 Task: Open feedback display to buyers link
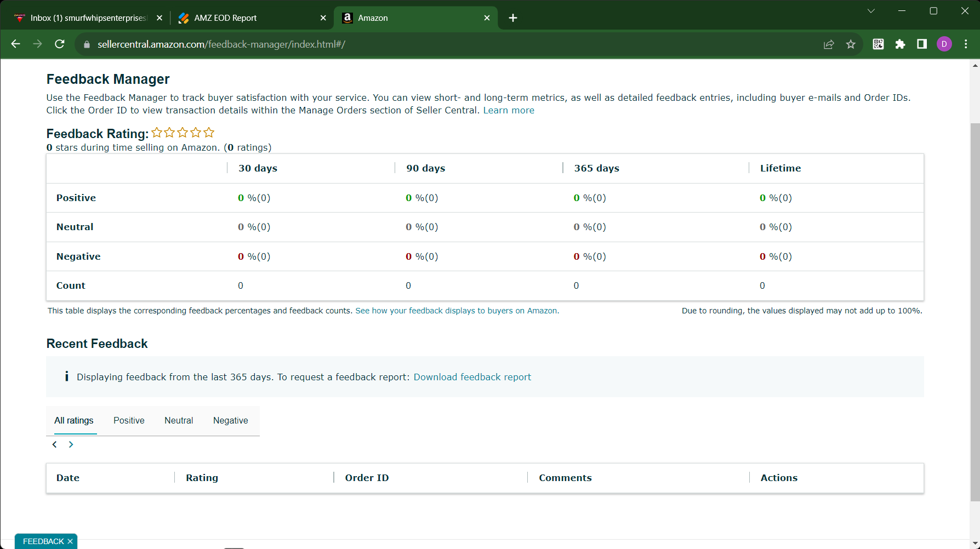[x=457, y=311]
